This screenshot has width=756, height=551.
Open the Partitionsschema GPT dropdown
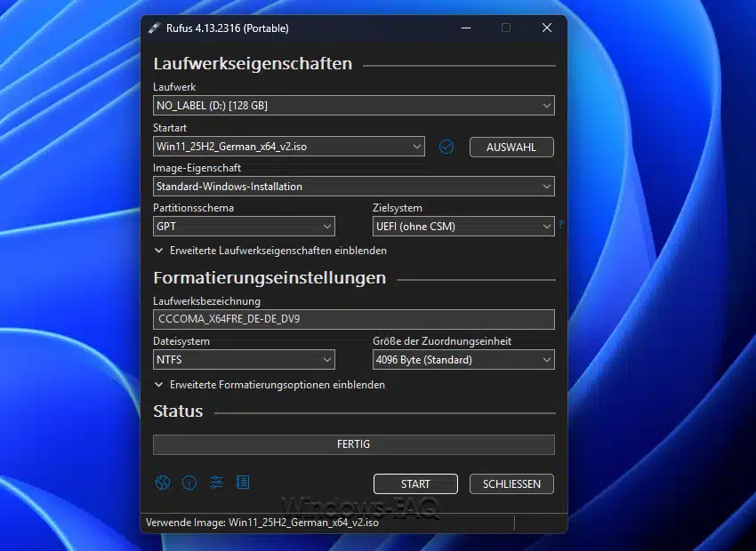click(244, 227)
